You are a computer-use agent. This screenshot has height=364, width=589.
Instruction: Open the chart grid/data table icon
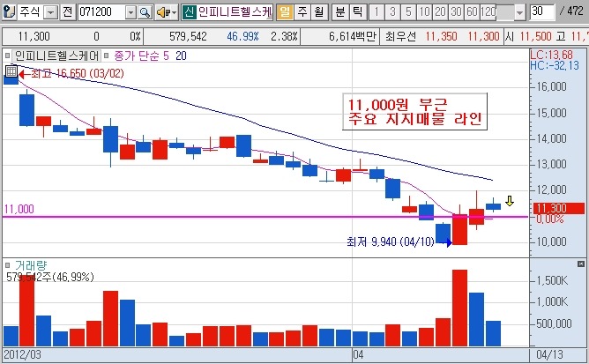(11, 71)
